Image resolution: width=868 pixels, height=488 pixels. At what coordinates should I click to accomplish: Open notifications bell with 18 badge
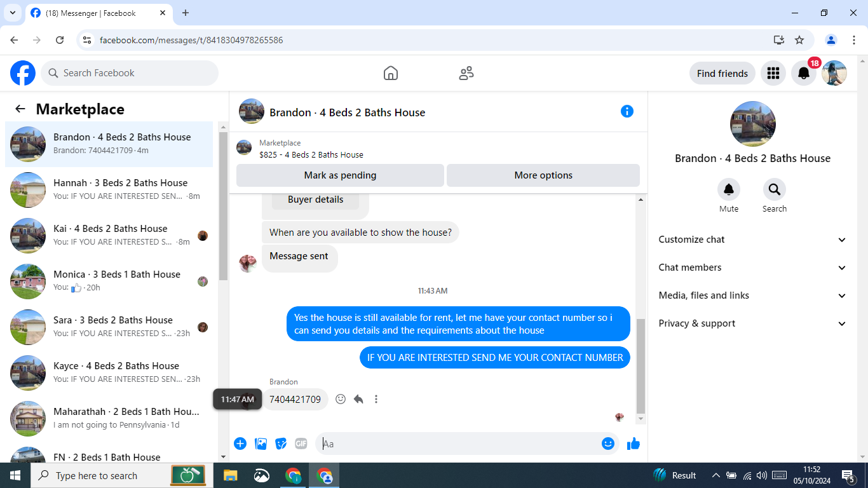click(x=804, y=73)
